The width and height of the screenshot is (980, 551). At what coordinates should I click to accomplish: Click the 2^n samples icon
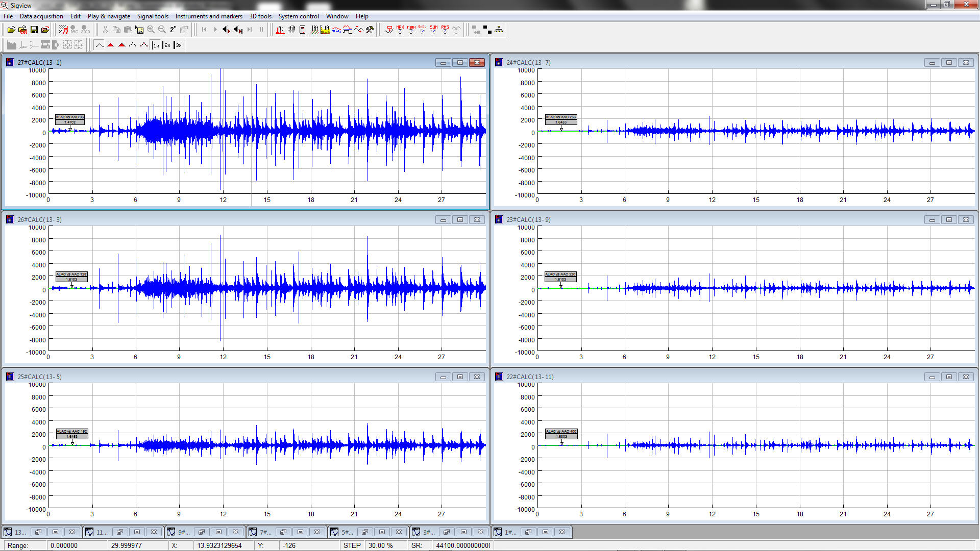point(173,30)
